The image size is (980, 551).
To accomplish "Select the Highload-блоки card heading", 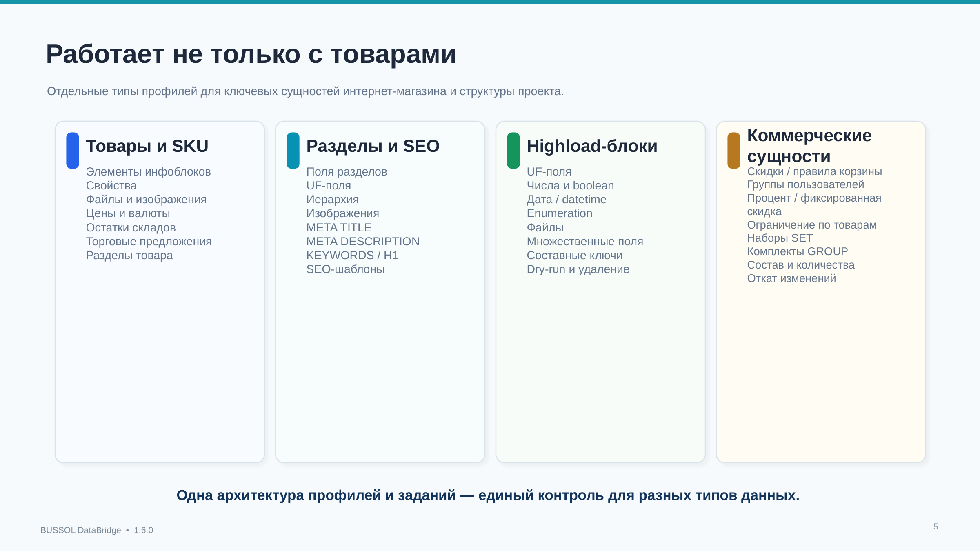I will click(592, 146).
